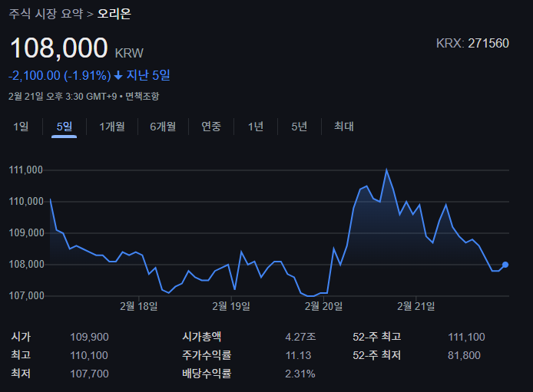Select the 1년 range tab
Screen dimensions: 533x392
click(256, 127)
